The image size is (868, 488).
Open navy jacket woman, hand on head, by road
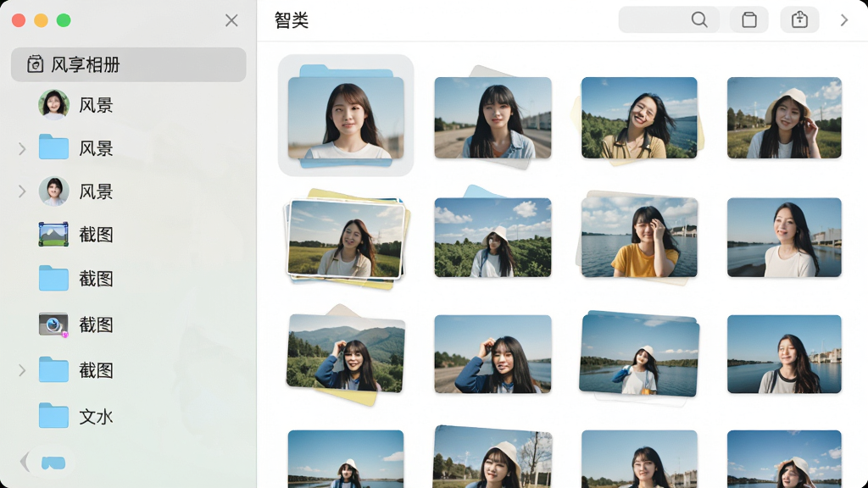pyautogui.click(x=492, y=354)
